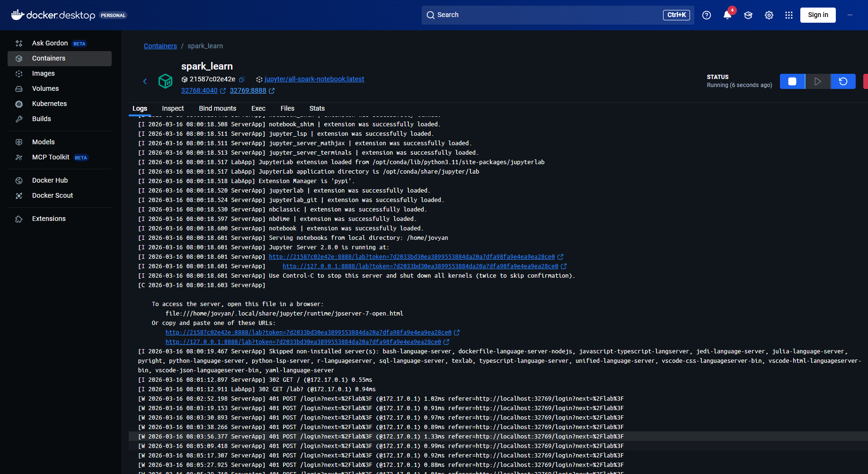Stop the spark_learn container
The image size is (868, 474).
tap(792, 81)
